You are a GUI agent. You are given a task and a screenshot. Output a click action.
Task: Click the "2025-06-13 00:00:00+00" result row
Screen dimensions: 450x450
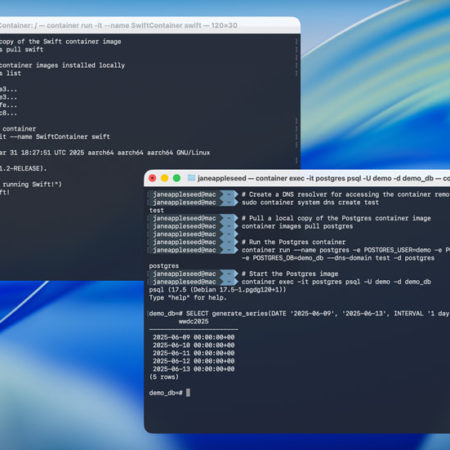pos(193,369)
